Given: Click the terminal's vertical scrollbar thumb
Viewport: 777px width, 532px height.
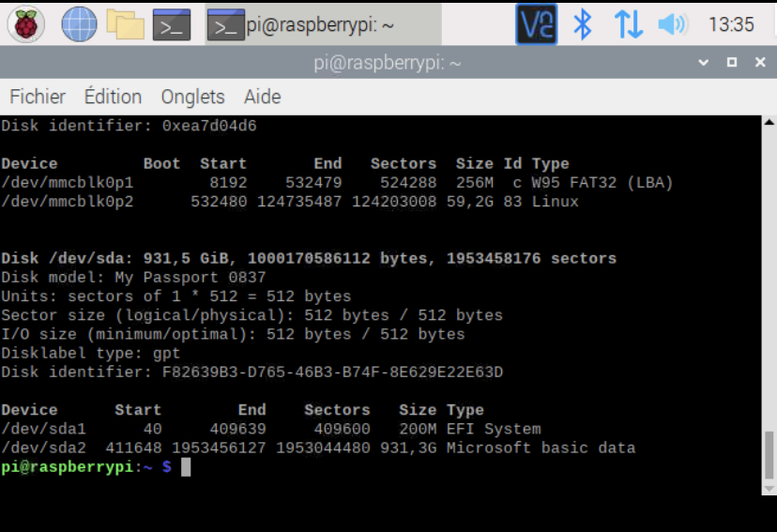Looking at the screenshot, I should coord(769,455).
